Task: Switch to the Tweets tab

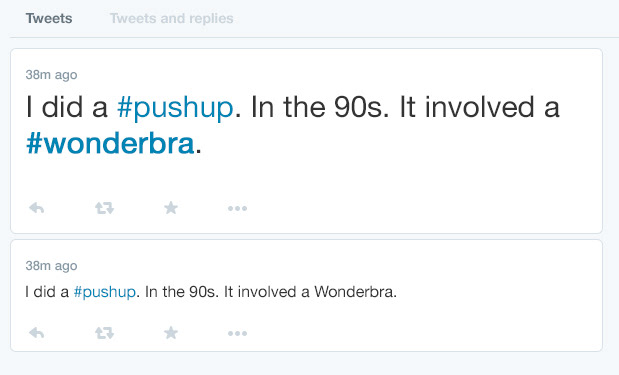Action: pyautogui.click(x=49, y=19)
